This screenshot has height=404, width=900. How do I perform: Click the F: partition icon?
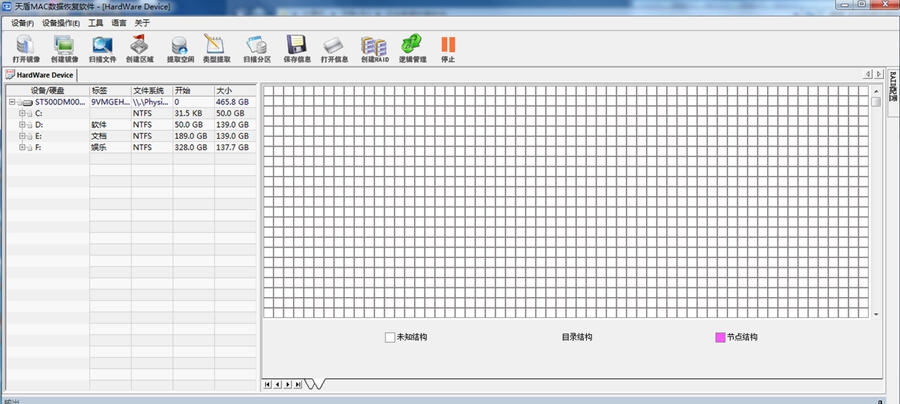pyautogui.click(x=29, y=148)
